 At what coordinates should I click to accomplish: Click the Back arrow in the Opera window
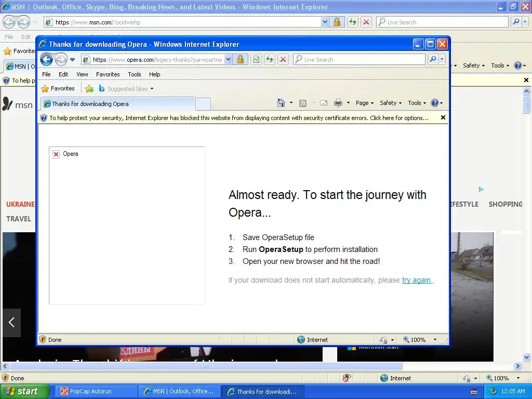coord(46,60)
